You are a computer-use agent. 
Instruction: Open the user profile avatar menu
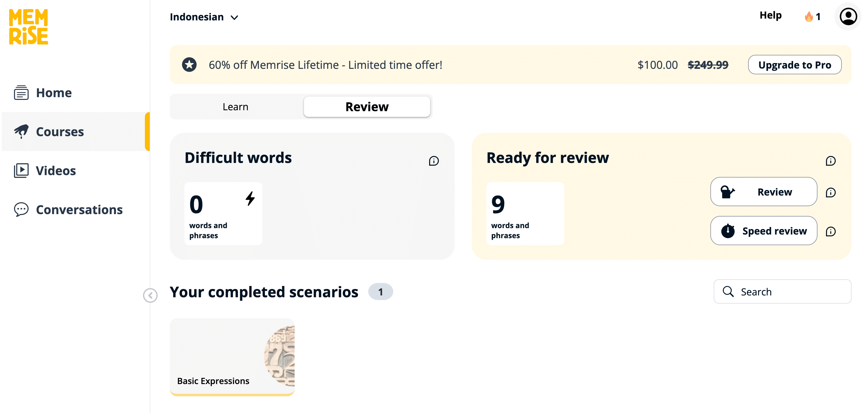(x=848, y=16)
